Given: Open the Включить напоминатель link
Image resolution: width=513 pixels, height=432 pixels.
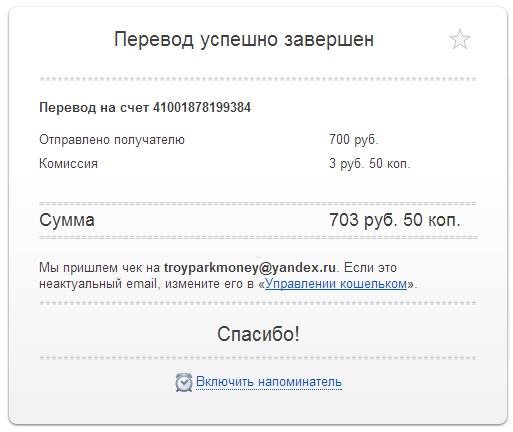Looking at the screenshot, I should 269,382.
